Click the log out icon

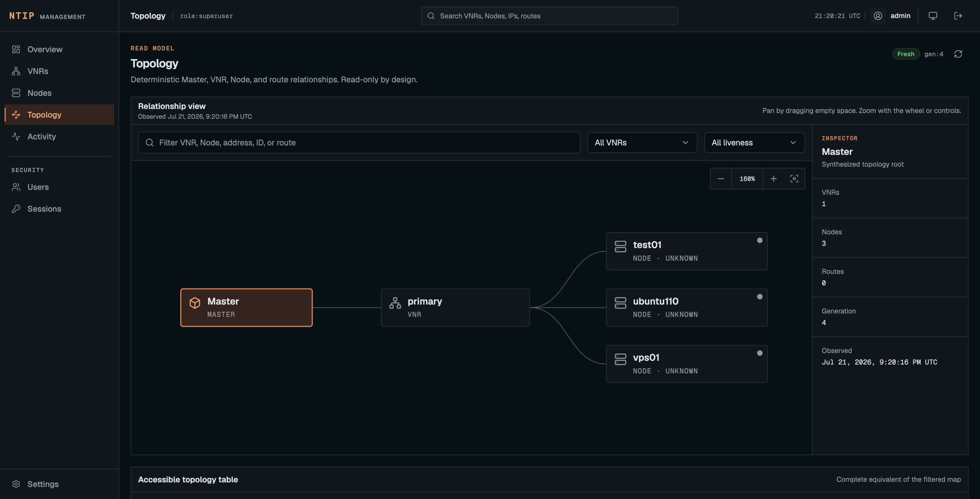pos(958,16)
